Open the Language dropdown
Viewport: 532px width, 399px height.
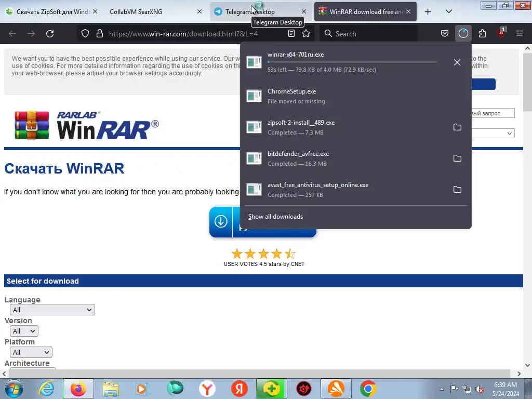(52, 310)
